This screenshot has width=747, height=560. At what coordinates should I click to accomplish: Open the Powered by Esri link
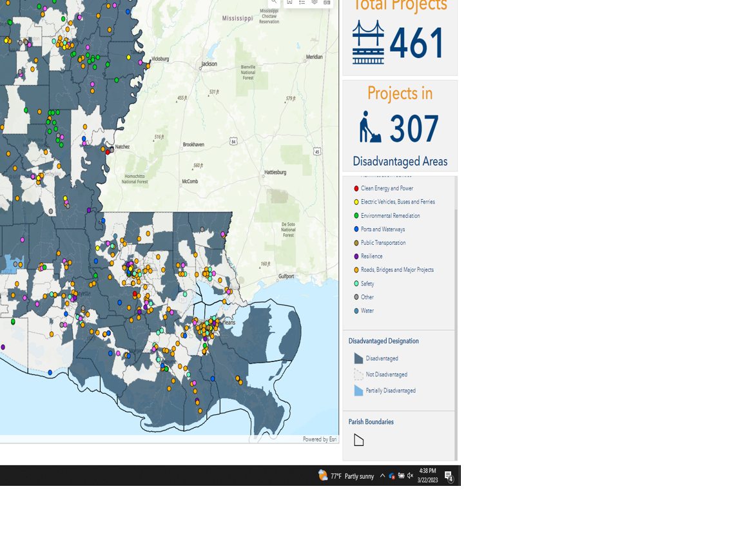point(320,438)
